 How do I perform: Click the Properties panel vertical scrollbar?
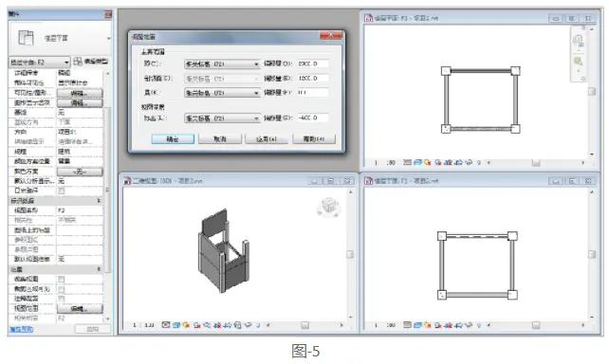(107, 191)
